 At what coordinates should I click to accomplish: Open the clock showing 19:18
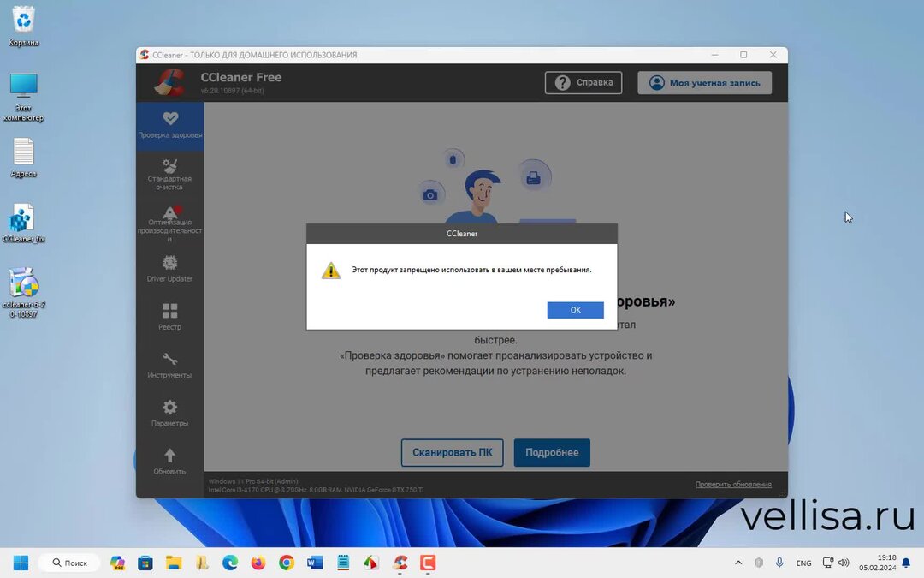click(x=878, y=563)
